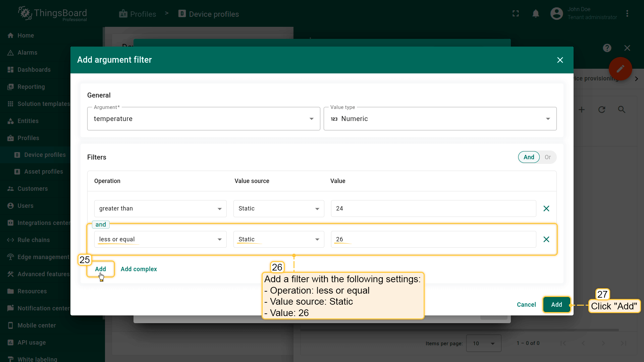Close the Add argument filter dialog
Image resolution: width=644 pixels, height=362 pixels.
560,60
